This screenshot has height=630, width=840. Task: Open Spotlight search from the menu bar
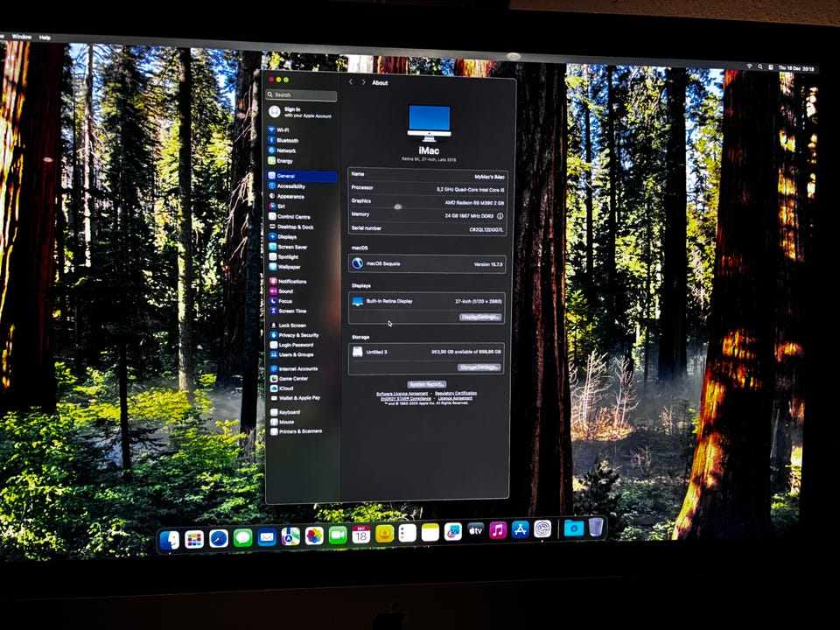(759, 66)
